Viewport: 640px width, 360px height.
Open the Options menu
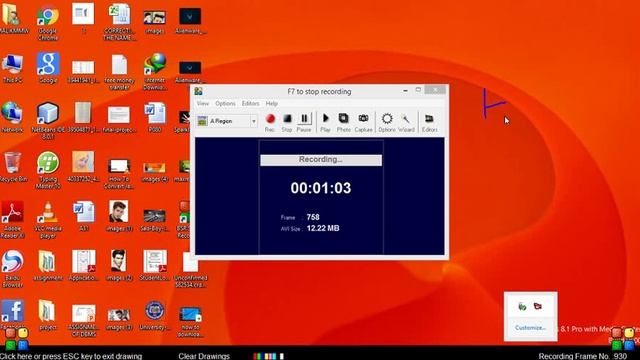tap(225, 104)
